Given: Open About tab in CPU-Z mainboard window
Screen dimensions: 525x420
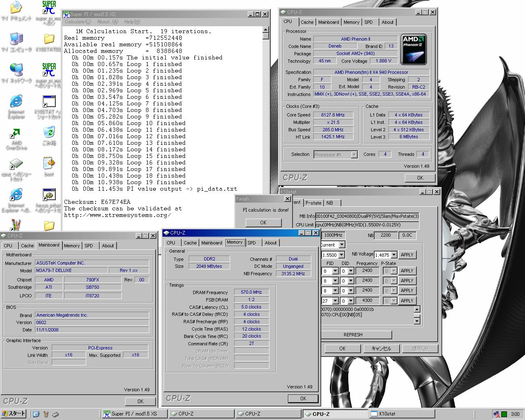Looking at the screenshot, I should click(108, 246).
